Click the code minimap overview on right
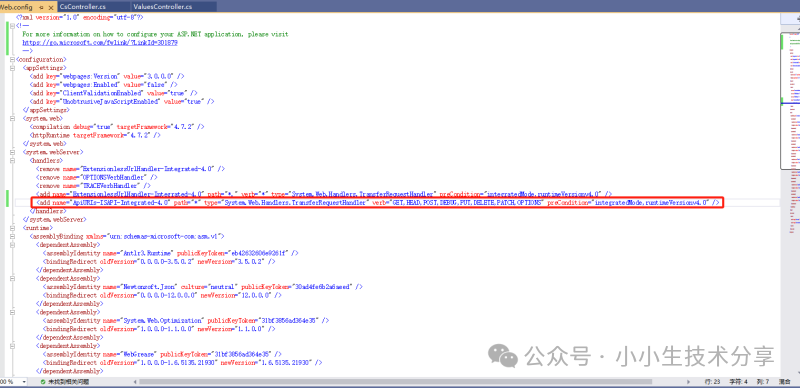Screen dimensions: 800x388 (790, 101)
